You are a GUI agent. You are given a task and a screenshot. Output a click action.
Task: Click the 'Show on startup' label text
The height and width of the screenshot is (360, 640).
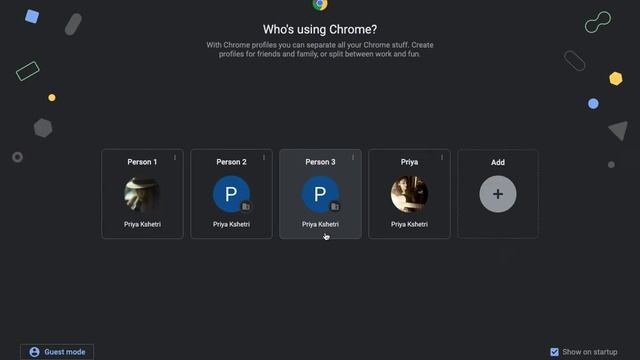pyautogui.click(x=590, y=352)
